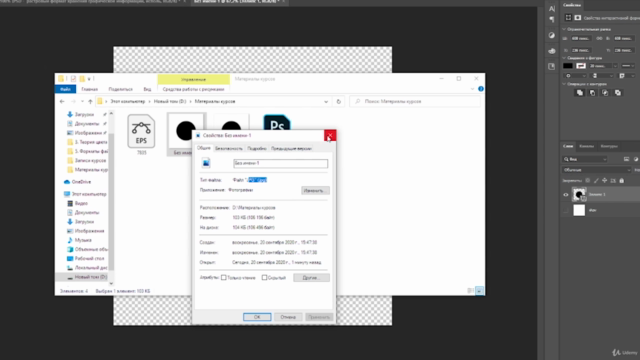The image size is (640, 360).
Task: Open the stroke corner join dropdown
Action: pos(626,76)
